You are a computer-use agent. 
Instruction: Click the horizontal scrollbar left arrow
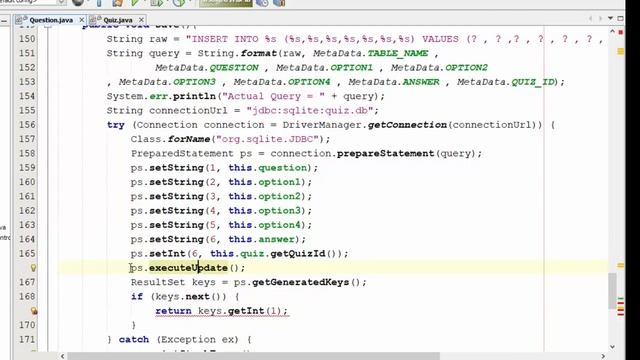coord(62,356)
